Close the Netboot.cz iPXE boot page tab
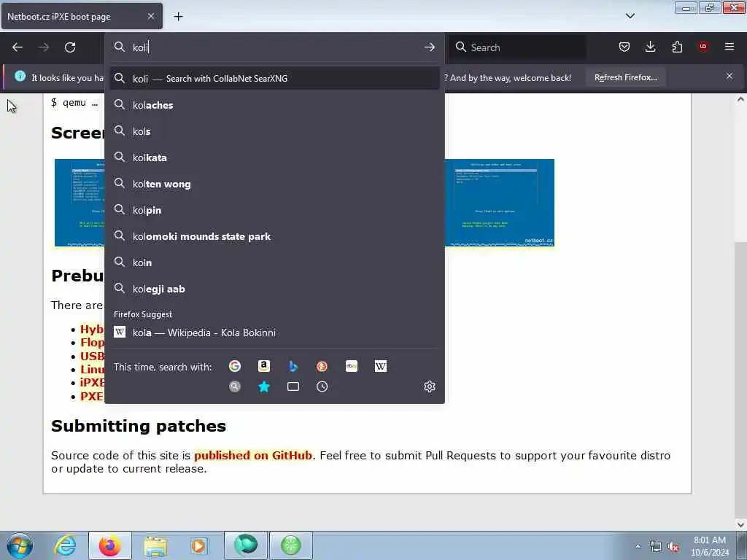The height and width of the screenshot is (560, 747). tap(151, 16)
